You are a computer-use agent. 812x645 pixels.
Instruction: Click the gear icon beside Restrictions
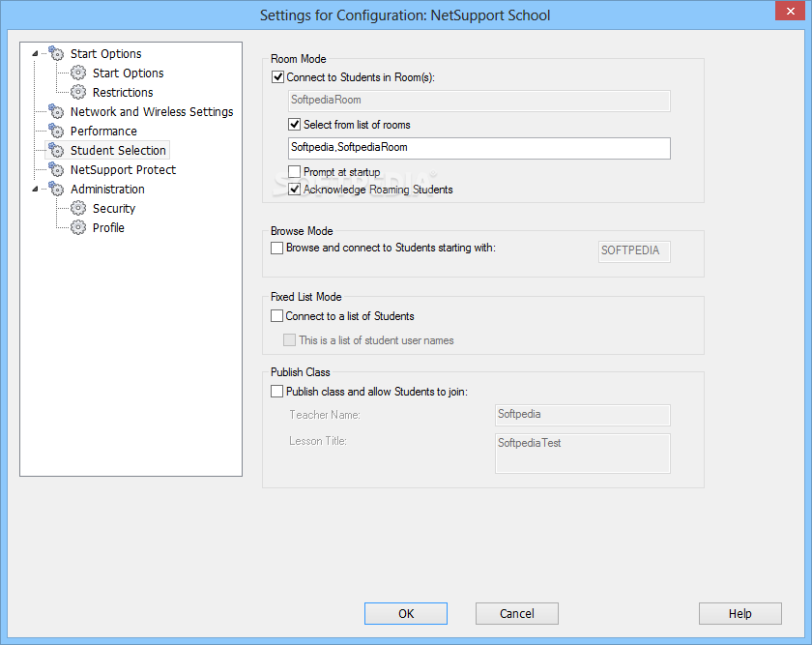[x=78, y=92]
